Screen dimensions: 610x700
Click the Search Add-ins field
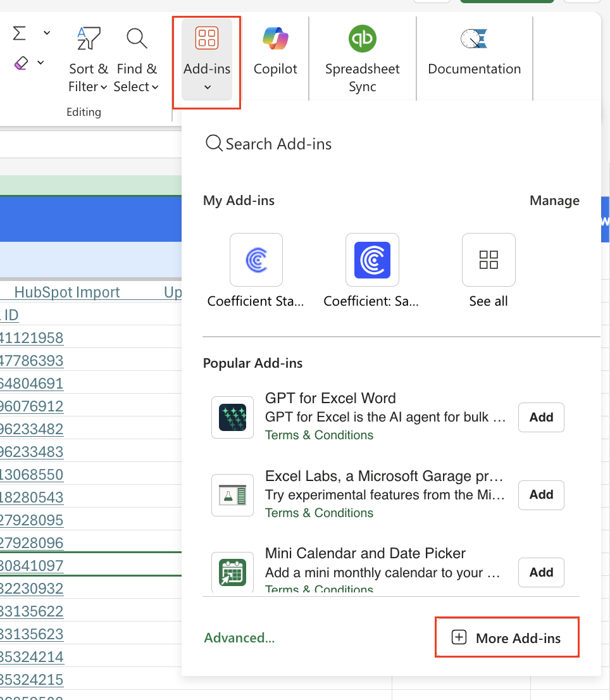pyautogui.click(x=278, y=144)
